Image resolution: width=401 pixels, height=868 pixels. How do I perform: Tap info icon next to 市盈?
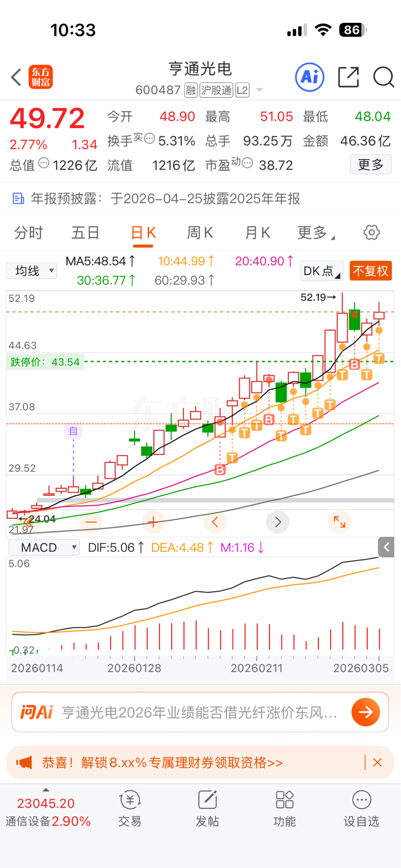point(247,164)
